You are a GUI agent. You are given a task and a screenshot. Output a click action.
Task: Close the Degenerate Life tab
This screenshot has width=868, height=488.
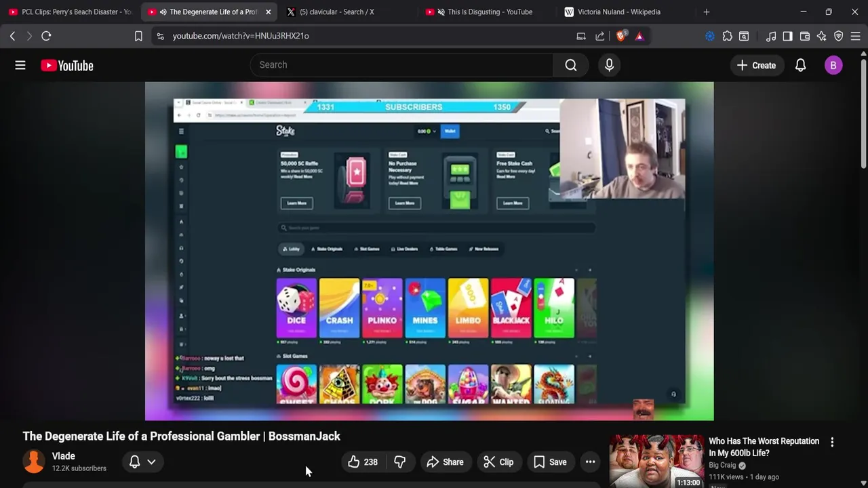[269, 12]
